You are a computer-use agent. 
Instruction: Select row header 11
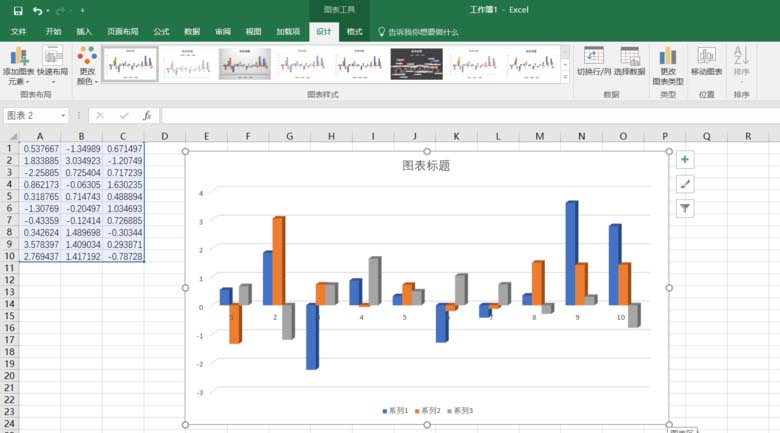click(x=9, y=268)
